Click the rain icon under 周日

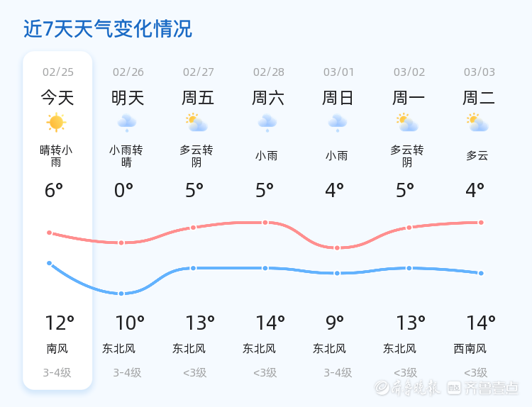[x=337, y=123]
